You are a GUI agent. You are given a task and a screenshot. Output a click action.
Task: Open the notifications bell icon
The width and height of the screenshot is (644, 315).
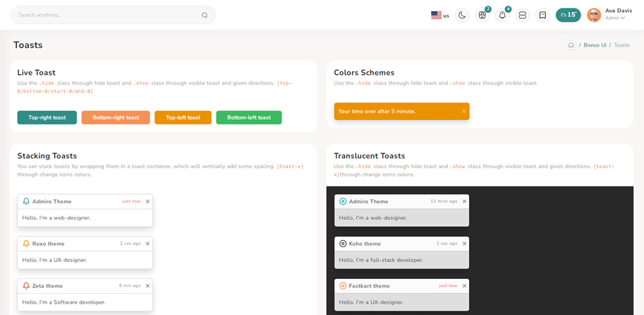(502, 15)
